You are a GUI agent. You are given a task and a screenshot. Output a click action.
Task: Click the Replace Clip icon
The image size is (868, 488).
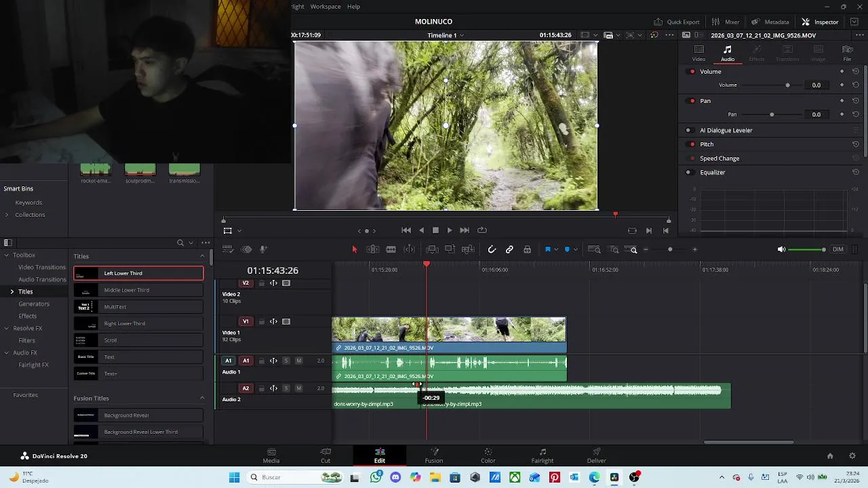tap(468, 249)
